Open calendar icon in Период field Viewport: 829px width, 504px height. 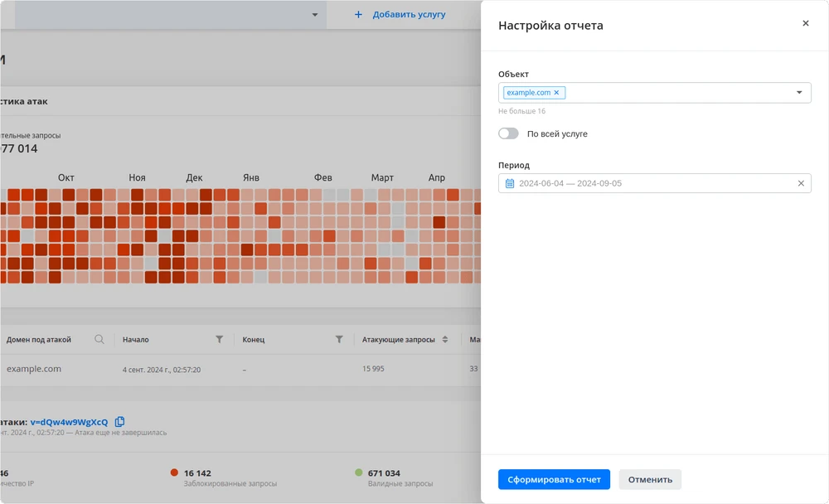[x=510, y=183]
